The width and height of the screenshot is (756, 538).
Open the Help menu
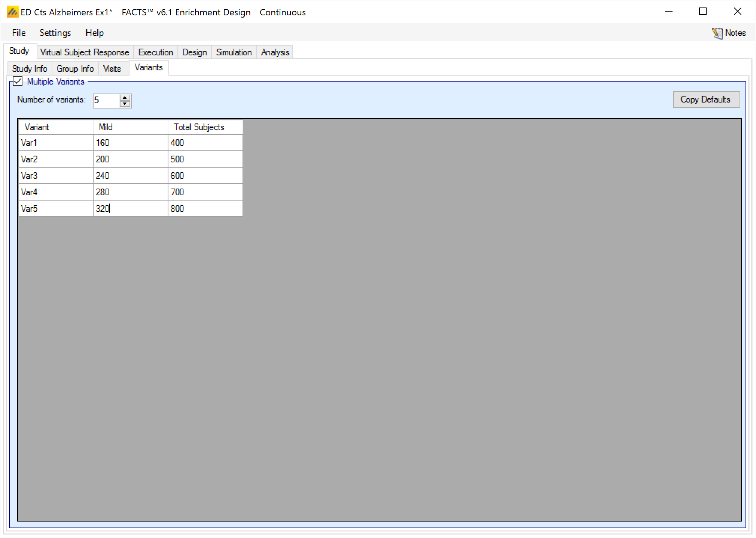pyautogui.click(x=94, y=33)
